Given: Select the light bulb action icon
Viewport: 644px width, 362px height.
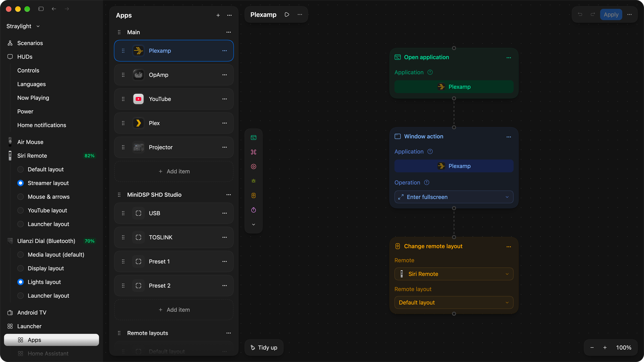Looking at the screenshot, I should click(x=253, y=181).
